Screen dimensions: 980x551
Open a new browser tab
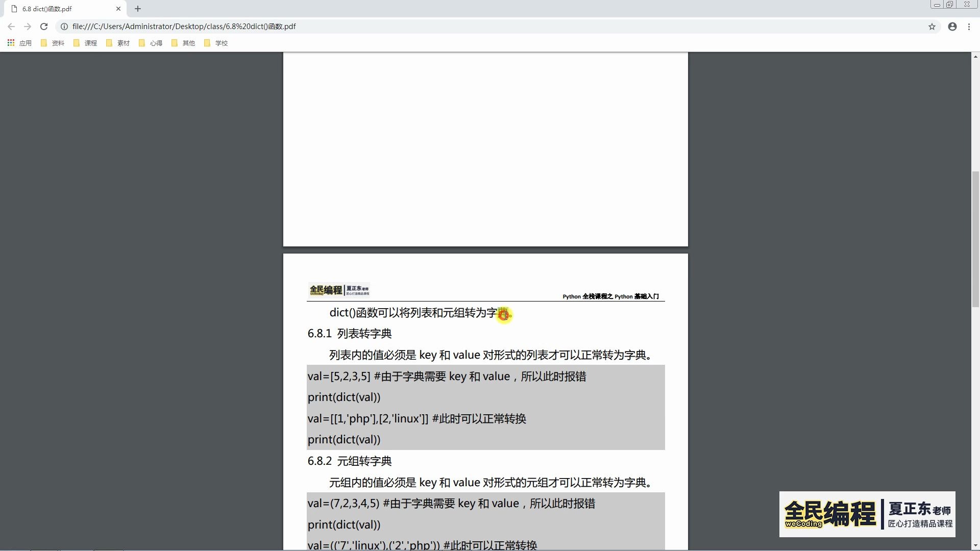click(138, 9)
